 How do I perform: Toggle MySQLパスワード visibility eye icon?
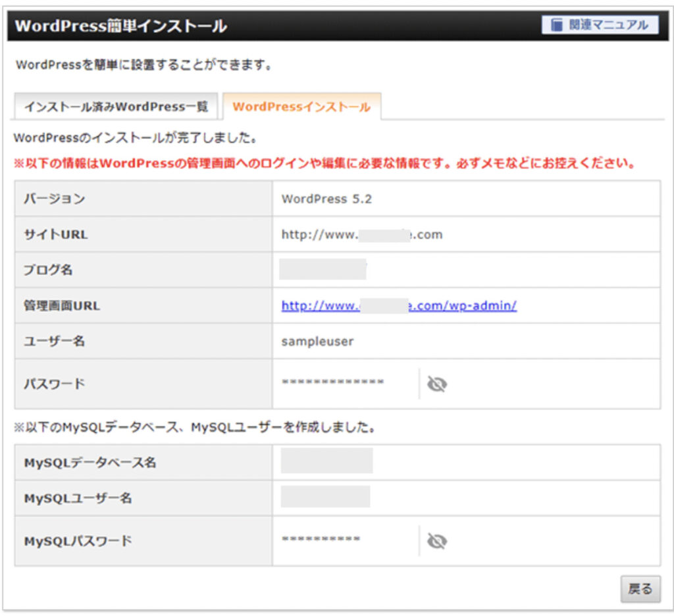437,541
